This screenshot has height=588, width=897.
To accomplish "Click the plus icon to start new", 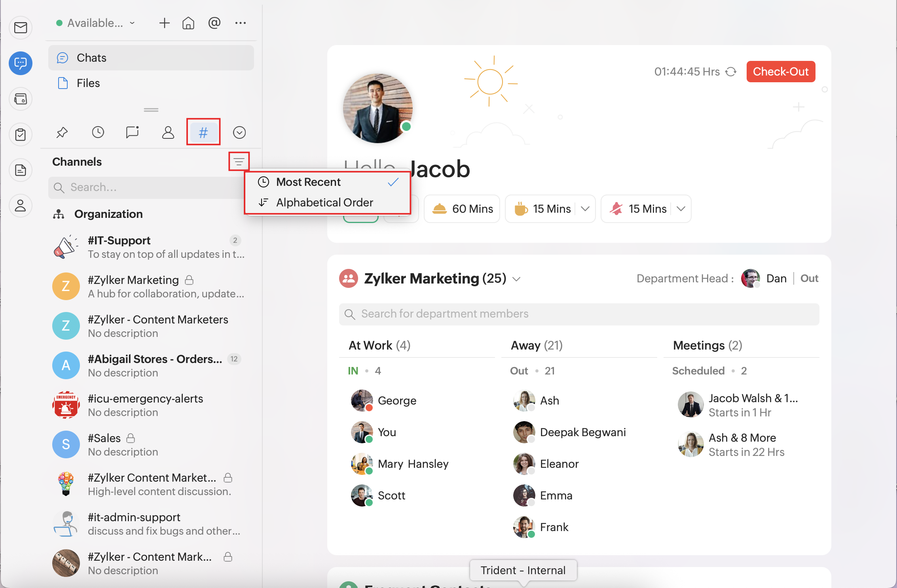I will click(164, 23).
